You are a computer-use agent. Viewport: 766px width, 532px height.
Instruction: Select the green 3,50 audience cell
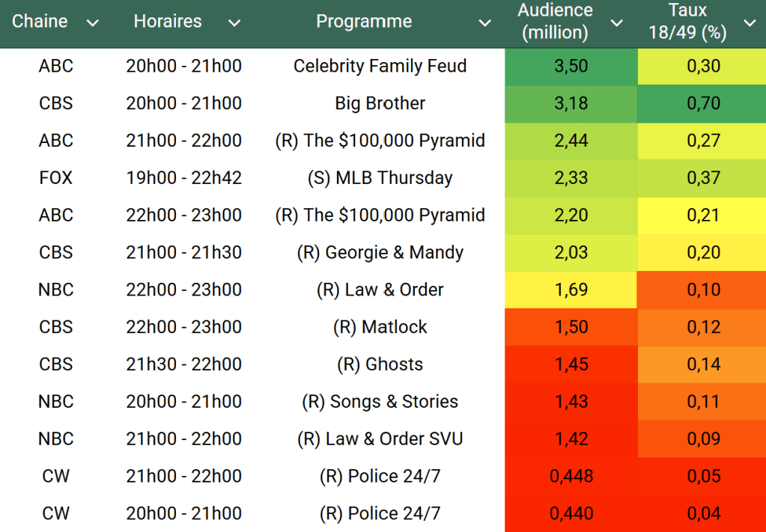(x=571, y=66)
